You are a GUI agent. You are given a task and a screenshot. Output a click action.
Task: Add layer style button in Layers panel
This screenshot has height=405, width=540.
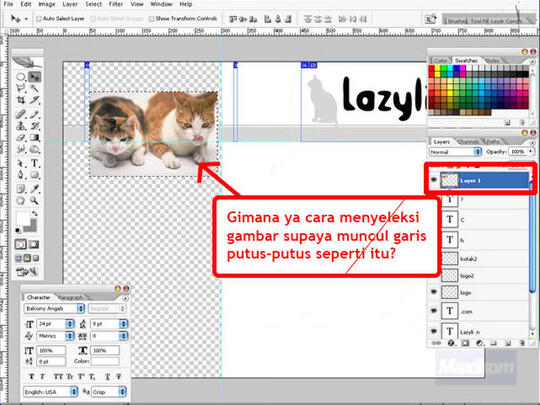click(x=451, y=343)
